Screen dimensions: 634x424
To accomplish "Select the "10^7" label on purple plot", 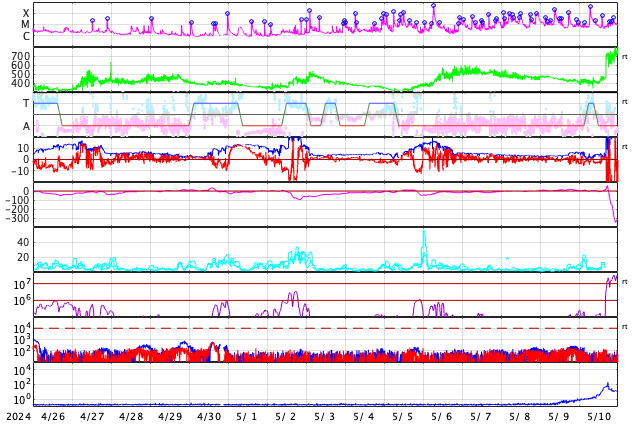I will point(20,284).
